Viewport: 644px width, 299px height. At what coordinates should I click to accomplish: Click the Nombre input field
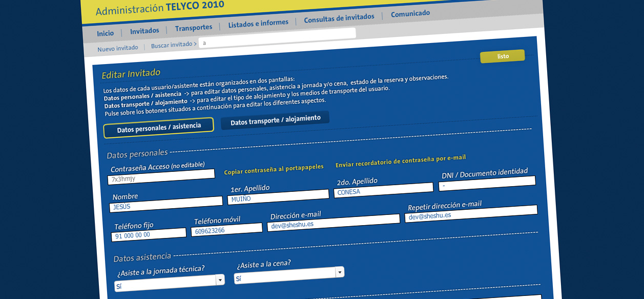166,204
